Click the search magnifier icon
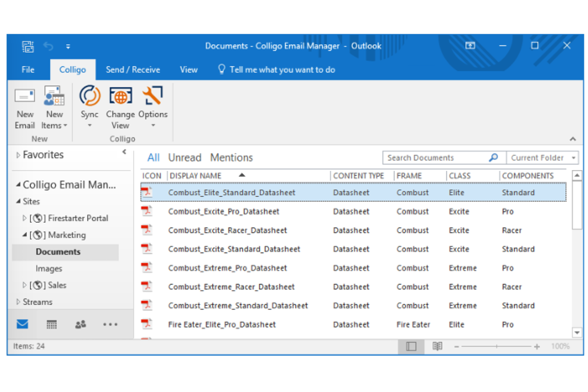Viewport: 588px width, 392px height. (493, 158)
